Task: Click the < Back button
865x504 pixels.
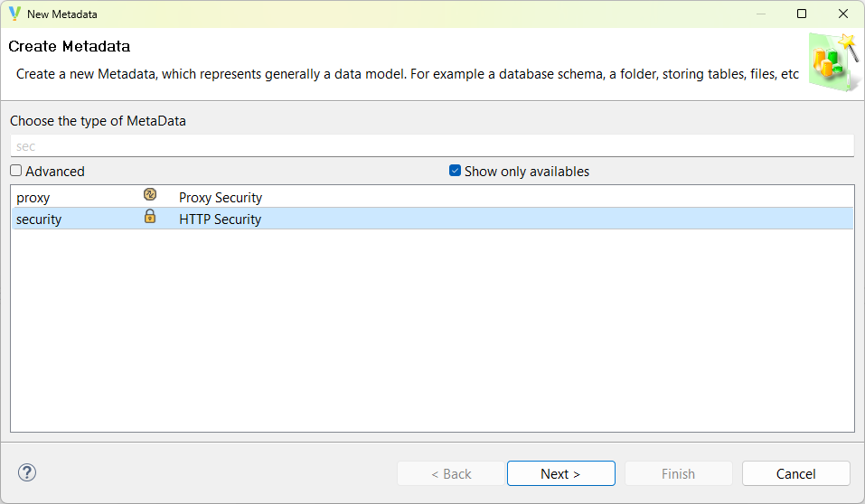Action: [x=451, y=473]
